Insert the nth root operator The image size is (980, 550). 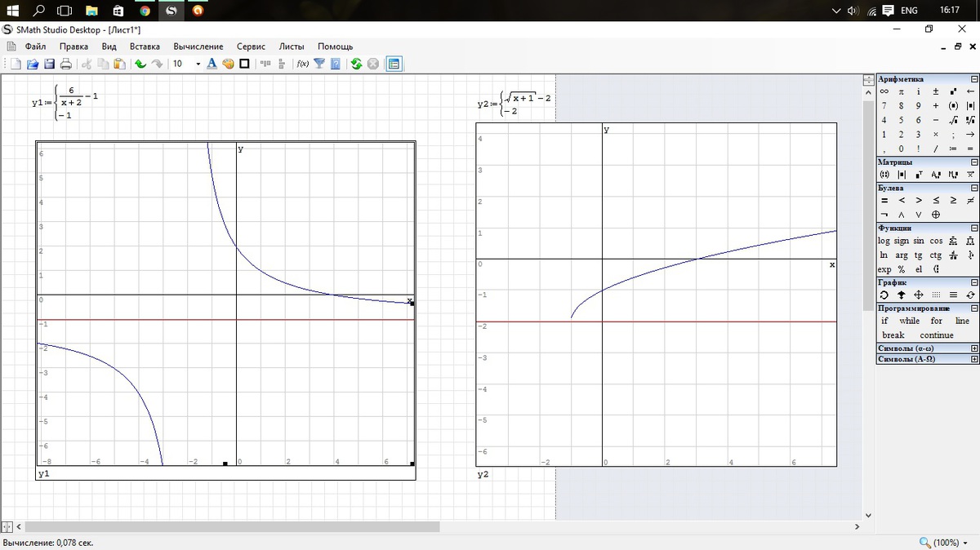tap(970, 120)
